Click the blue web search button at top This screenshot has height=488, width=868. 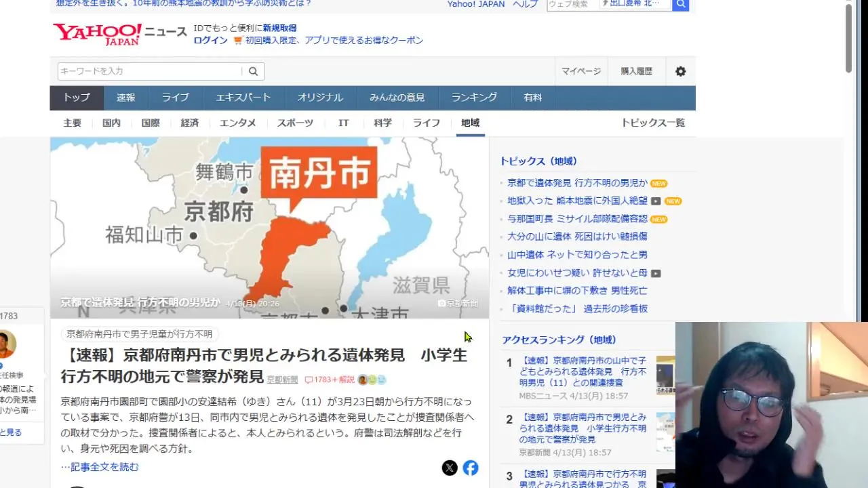pyautogui.click(x=681, y=4)
